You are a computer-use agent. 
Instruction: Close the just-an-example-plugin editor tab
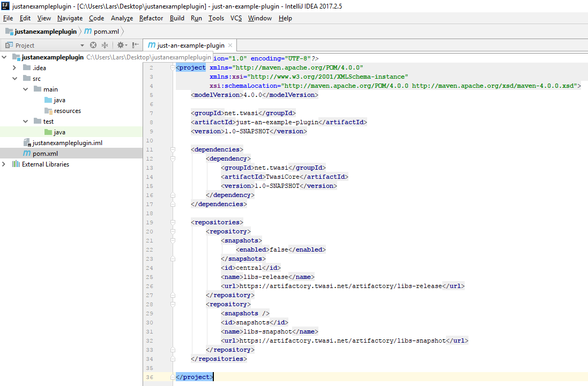(x=230, y=46)
